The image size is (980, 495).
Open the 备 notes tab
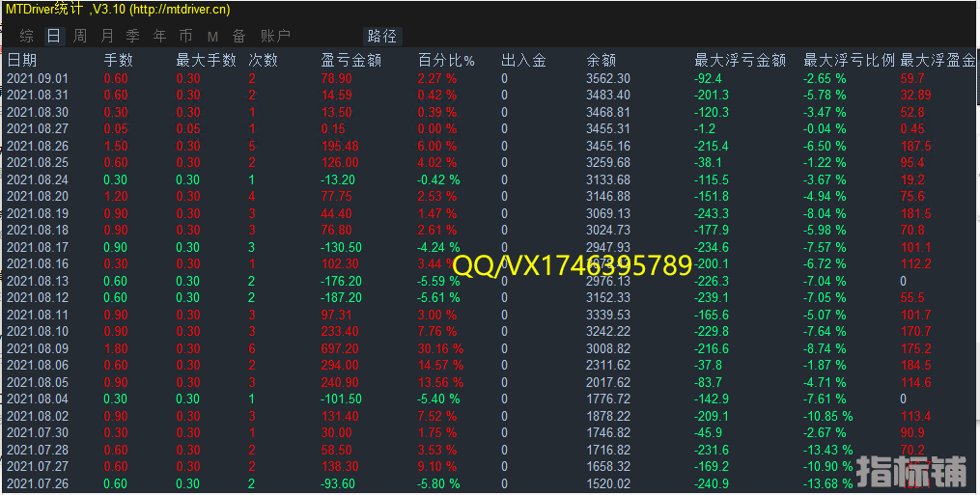tap(238, 36)
